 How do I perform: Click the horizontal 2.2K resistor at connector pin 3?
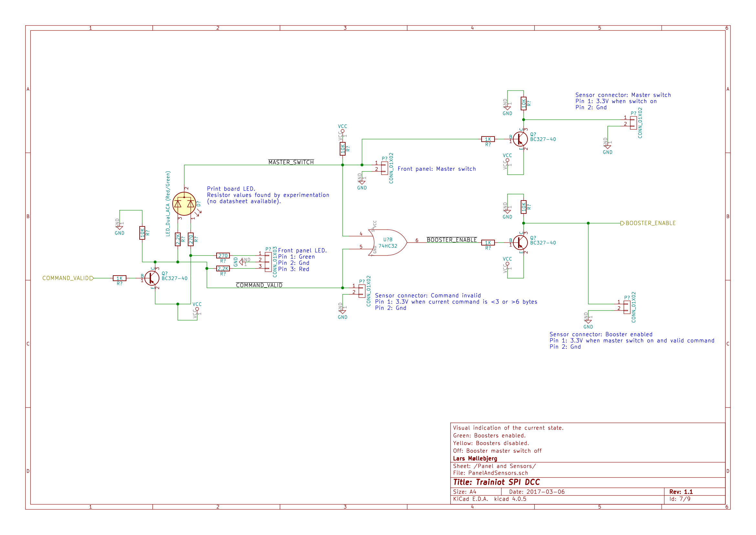pyautogui.click(x=223, y=269)
